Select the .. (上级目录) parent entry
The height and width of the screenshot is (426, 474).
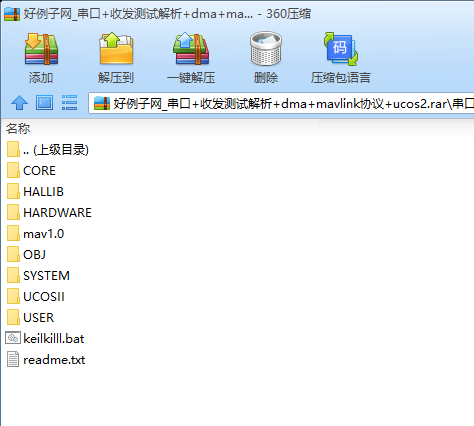tap(48, 150)
